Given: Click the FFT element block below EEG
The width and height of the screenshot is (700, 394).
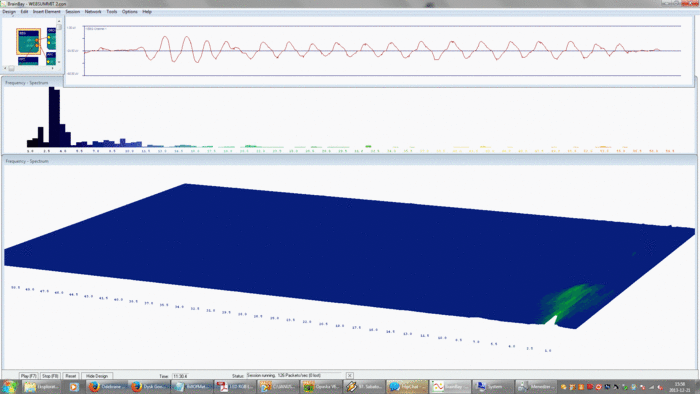Looking at the screenshot, I should [28, 61].
